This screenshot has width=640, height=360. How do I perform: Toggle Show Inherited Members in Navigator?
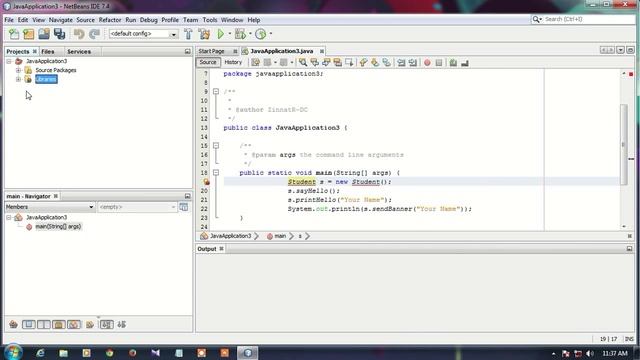coord(13,324)
